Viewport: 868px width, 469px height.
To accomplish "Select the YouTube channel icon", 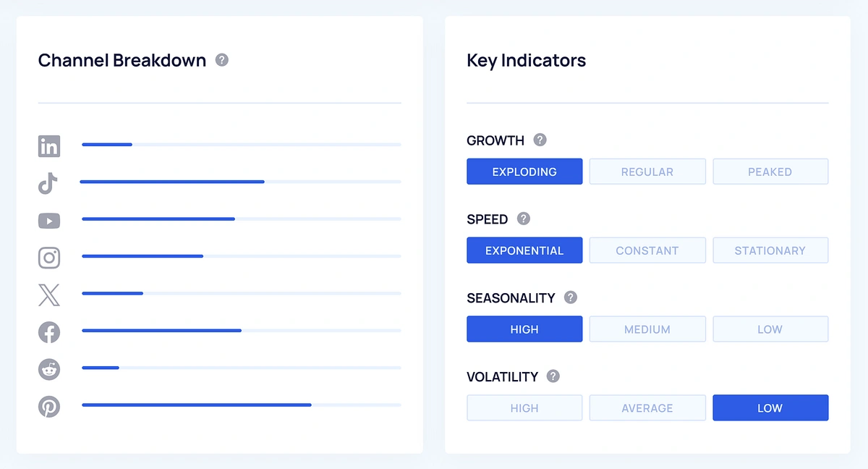I will point(49,221).
